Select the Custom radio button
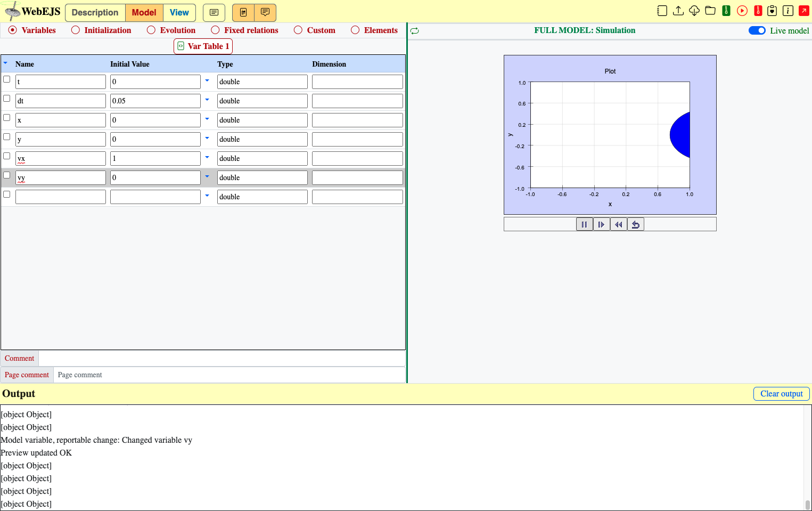 (298, 30)
